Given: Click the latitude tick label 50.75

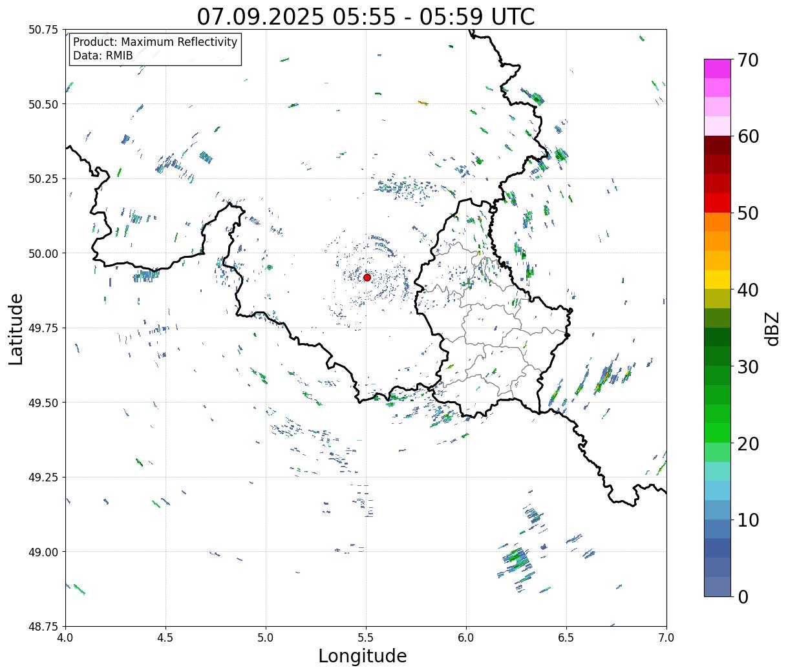Looking at the screenshot, I should click(x=43, y=30).
